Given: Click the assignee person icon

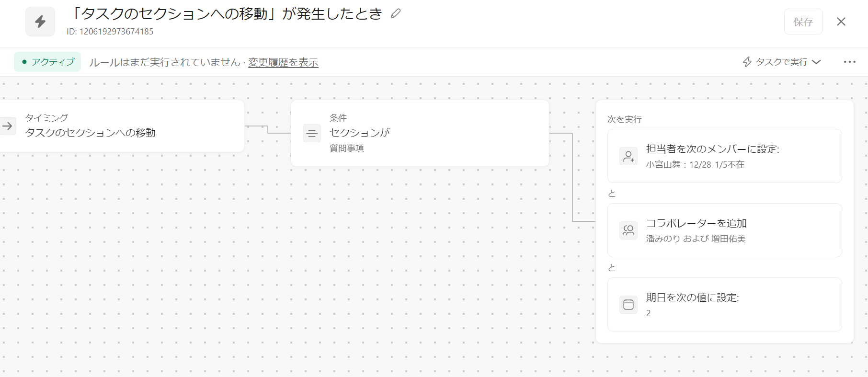Looking at the screenshot, I should click(628, 156).
